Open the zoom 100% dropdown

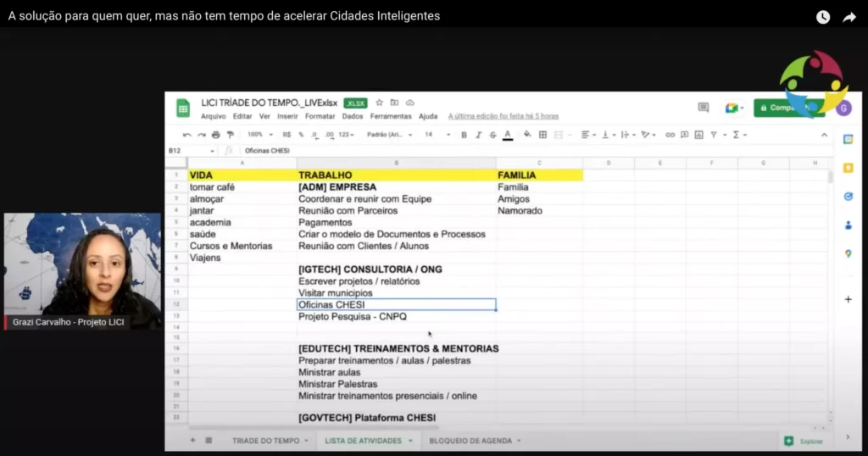pos(259,135)
